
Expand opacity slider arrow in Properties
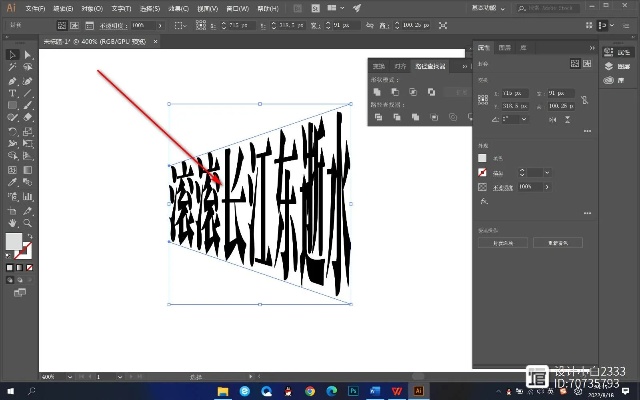click(547, 187)
